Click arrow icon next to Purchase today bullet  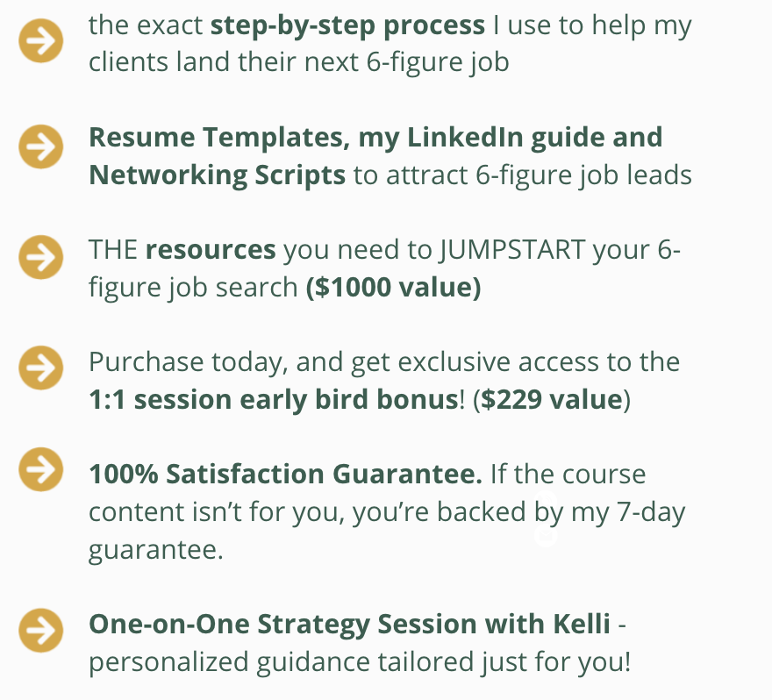coord(40,368)
